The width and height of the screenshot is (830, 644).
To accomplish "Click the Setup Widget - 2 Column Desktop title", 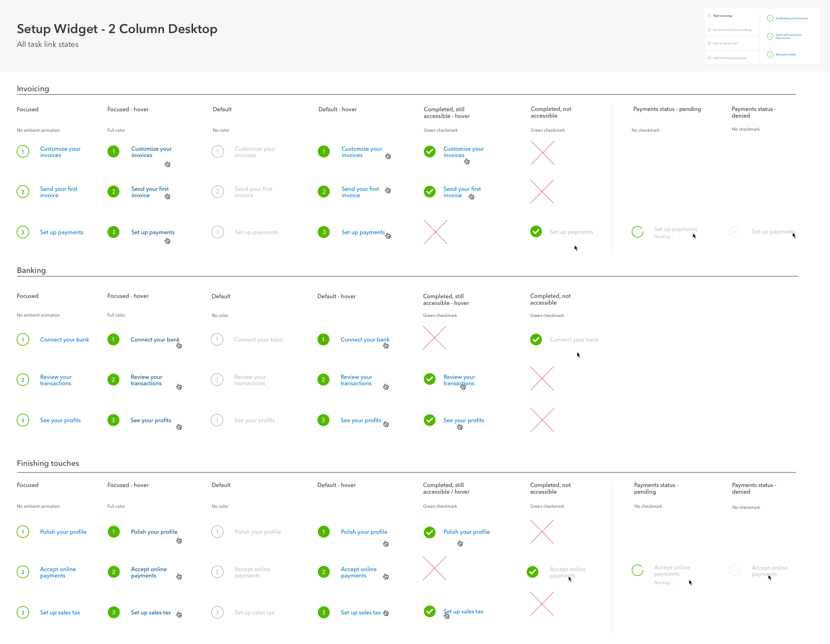I will [x=117, y=29].
